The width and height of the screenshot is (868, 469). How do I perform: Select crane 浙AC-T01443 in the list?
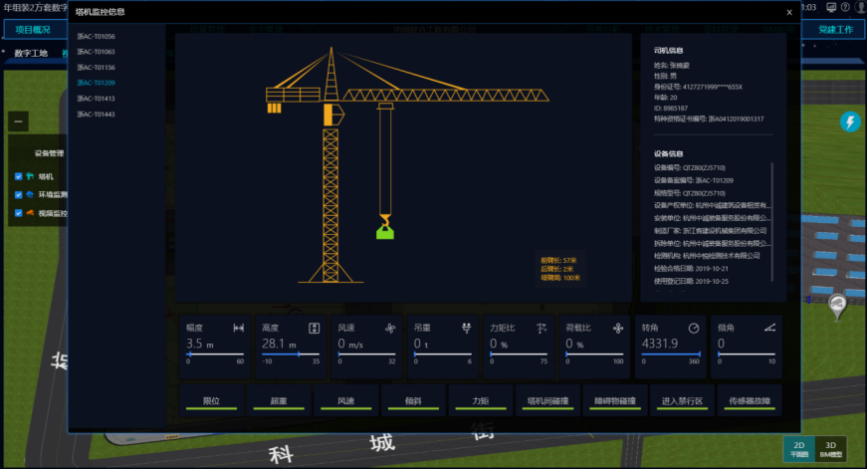click(97, 115)
